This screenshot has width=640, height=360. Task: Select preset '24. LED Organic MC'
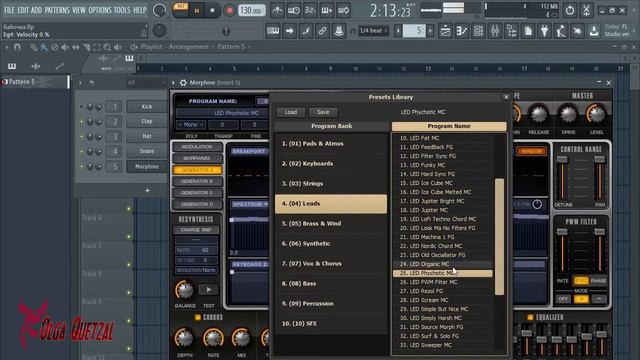click(443, 264)
